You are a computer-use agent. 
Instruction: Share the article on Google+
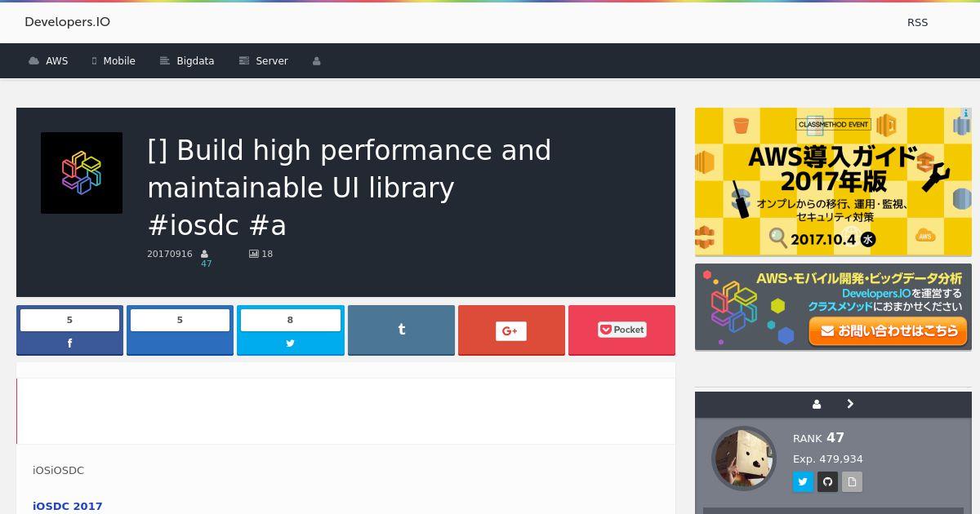(511, 330)
